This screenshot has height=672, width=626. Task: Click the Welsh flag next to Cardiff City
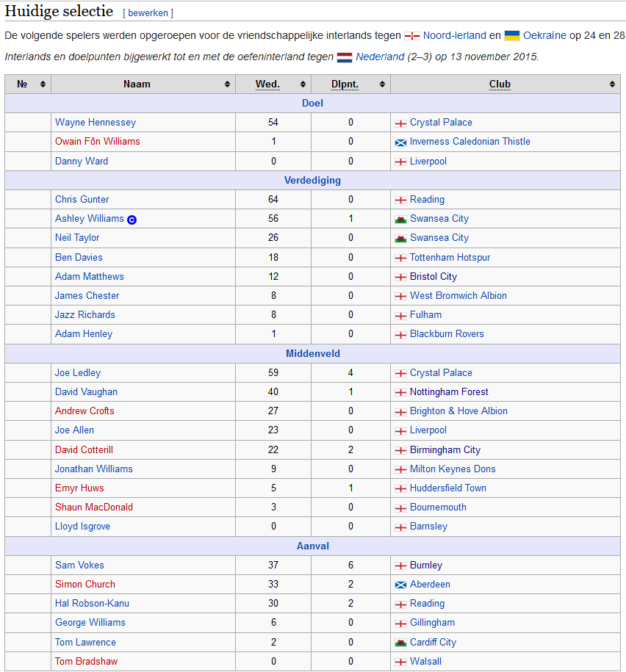[x=400, y=643]
